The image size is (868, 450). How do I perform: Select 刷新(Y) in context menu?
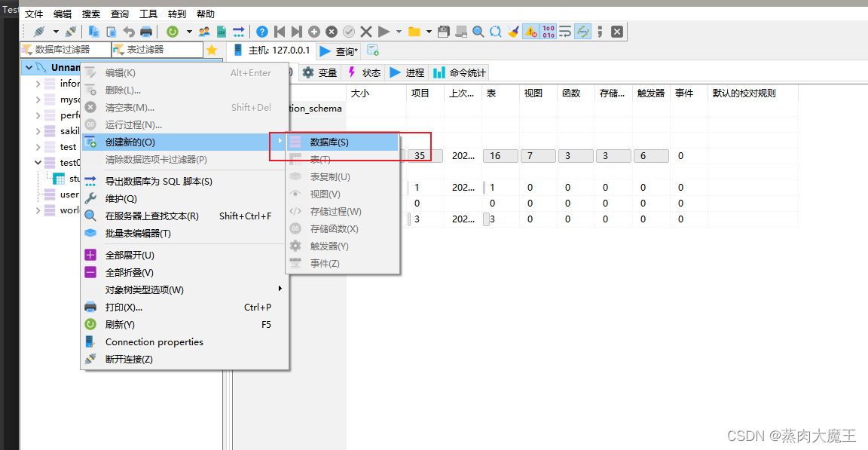point(185,324)
